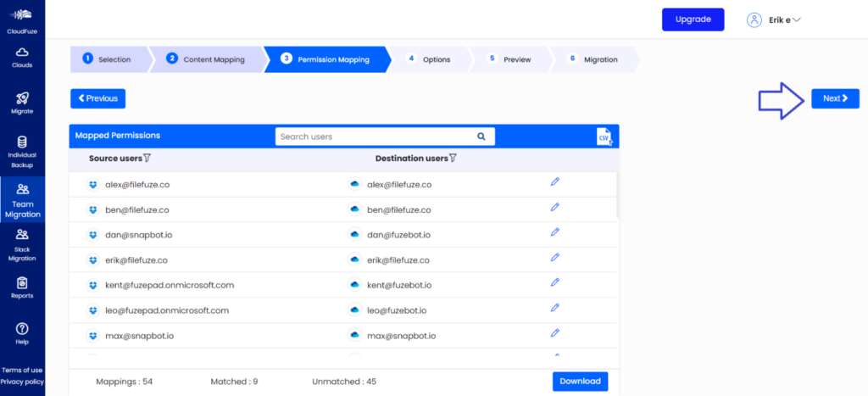Click the CSV export icon
The width and height of the screenshot is (868, 396).
coord(604,137)
